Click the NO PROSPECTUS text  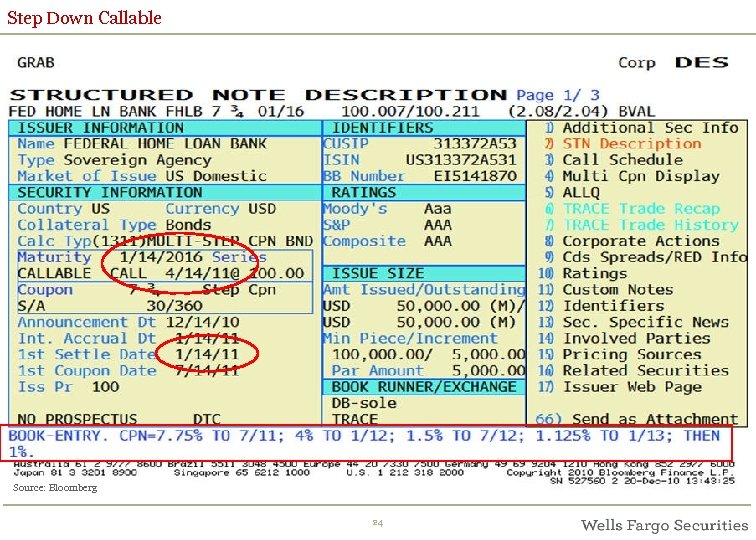77,418
